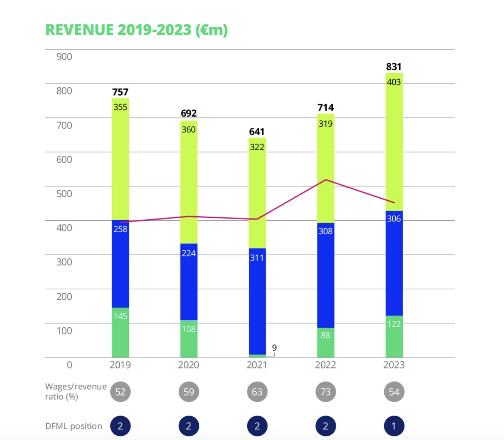Viewport: 504px width, 440px height.
Task: Click the DFML position circle under 2021
Action: [x=257, y=426]
